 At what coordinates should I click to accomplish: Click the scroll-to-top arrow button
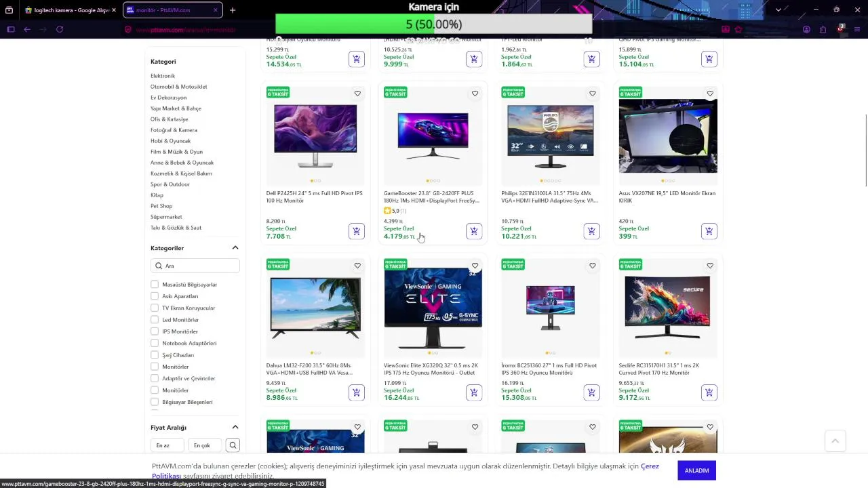[x=835, y=441]
